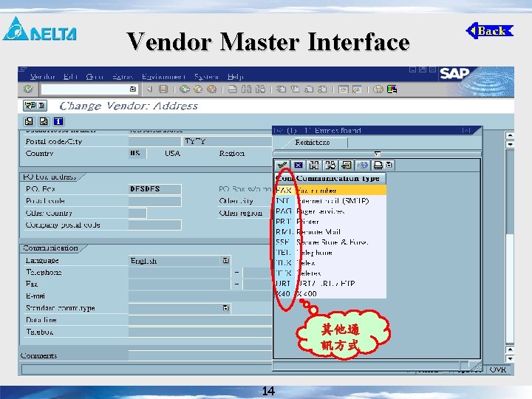The height and width of the screenshot is (399, 532).
Task: Select the PRT Printer row
Action: 330,222
